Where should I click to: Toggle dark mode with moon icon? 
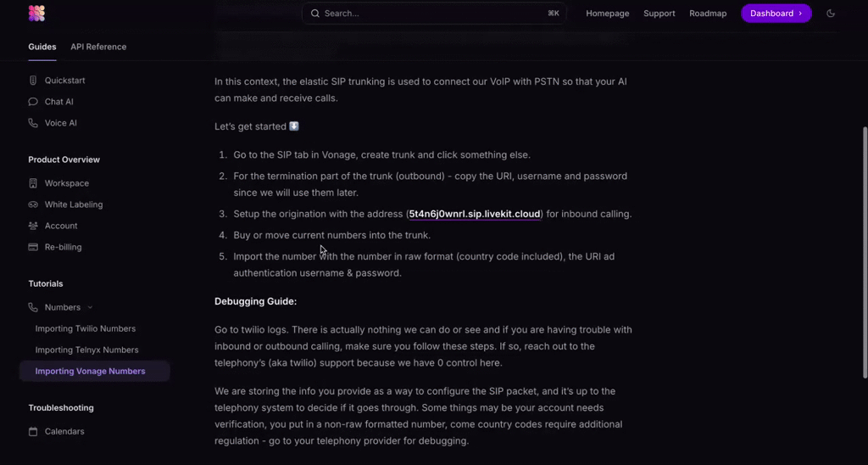pos(831,14)
